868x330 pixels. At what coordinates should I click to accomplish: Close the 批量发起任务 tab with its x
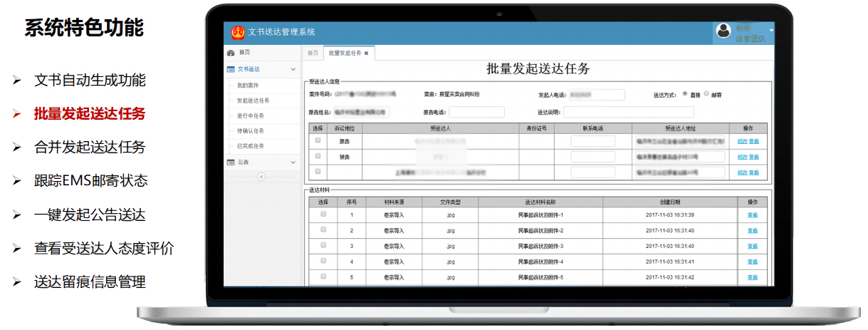coord(366,53)
